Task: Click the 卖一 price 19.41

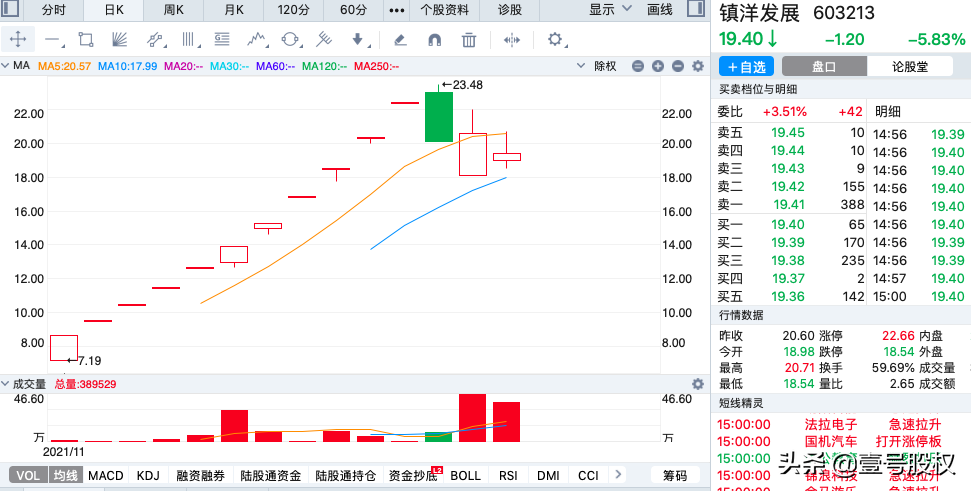Action: [788, 204]
